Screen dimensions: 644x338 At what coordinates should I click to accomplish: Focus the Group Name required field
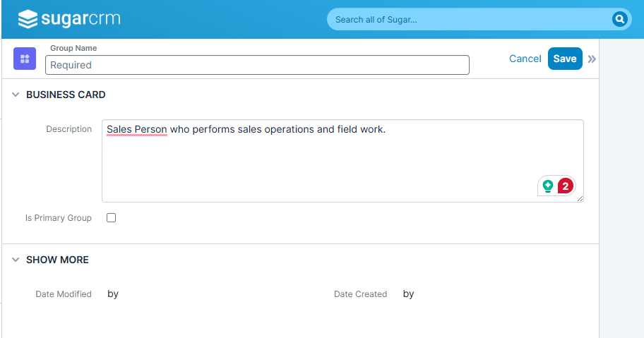[257, 65]
